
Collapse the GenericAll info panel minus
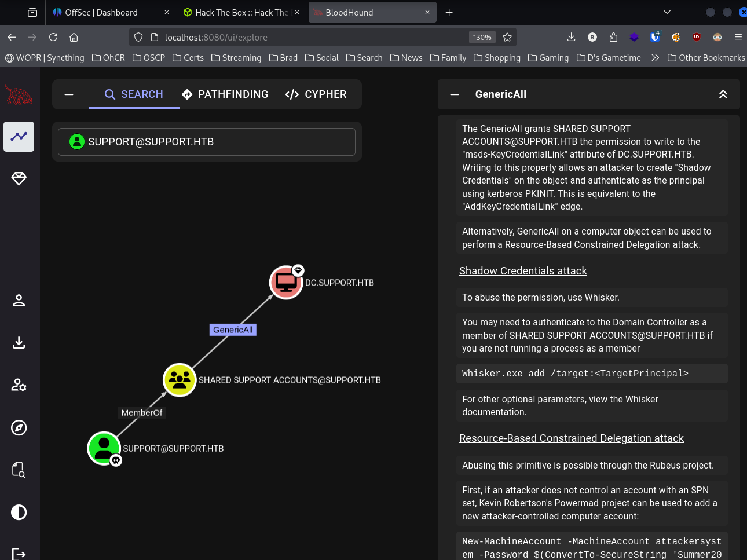(x=455, y=94)
